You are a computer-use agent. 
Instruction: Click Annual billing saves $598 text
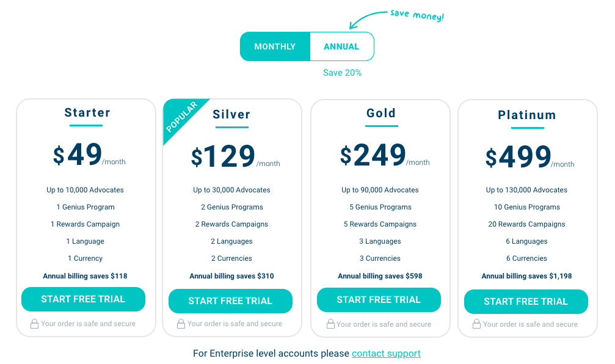380,275
